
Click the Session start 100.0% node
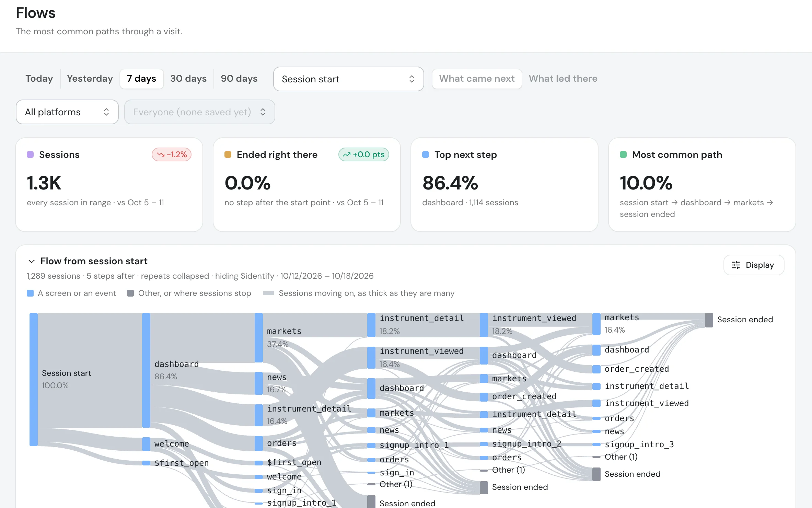click(x=34, y=379)
